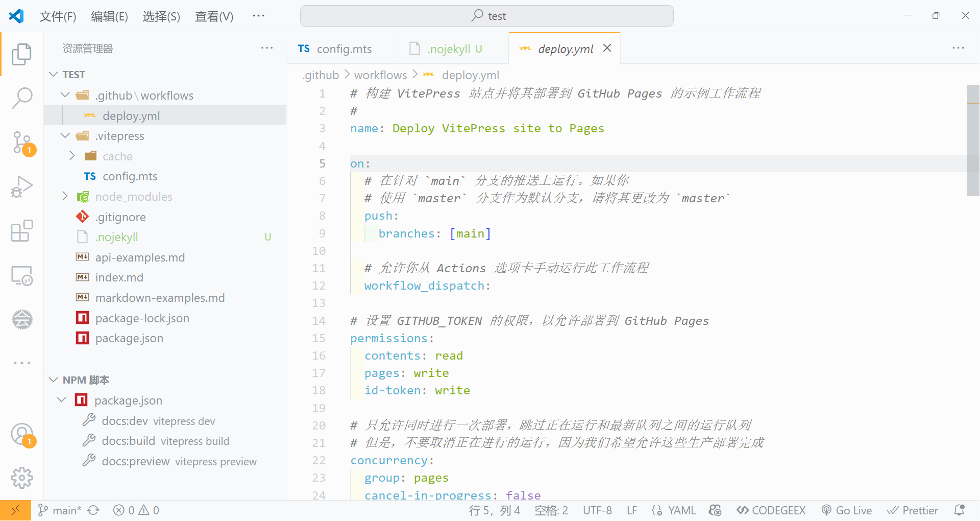Click the Copilot status icon in status bar
The height and width of the screenshot is (521, 980).
tap(715, 510)
